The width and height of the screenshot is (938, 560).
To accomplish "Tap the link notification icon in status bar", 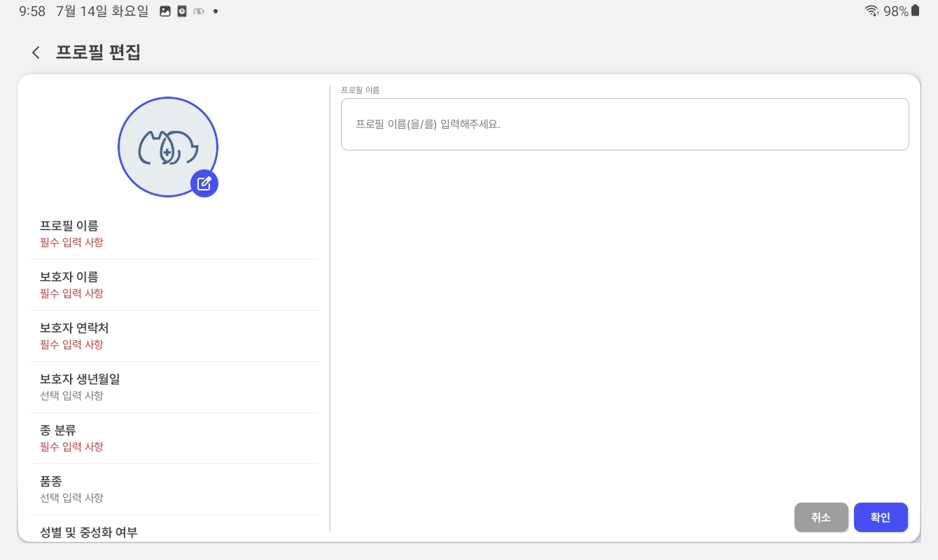I will 199,11.
